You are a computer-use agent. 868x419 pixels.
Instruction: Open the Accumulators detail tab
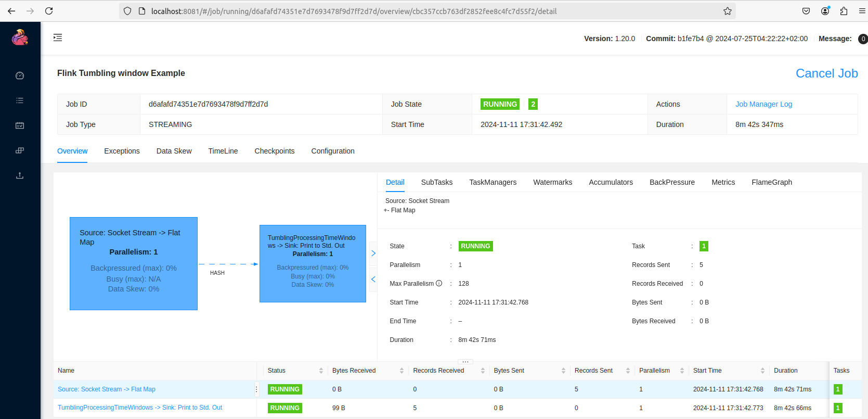pos(611,182)
